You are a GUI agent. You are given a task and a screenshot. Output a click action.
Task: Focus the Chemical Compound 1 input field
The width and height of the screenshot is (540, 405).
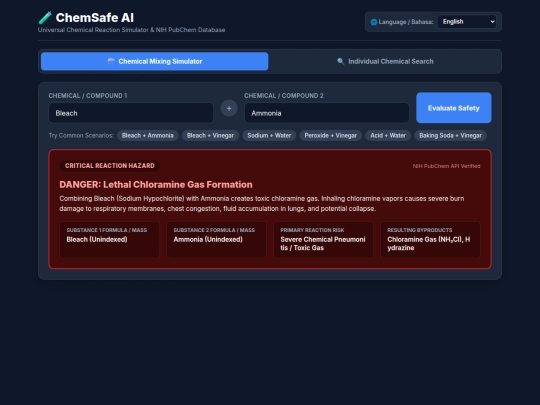coord(131,113)
